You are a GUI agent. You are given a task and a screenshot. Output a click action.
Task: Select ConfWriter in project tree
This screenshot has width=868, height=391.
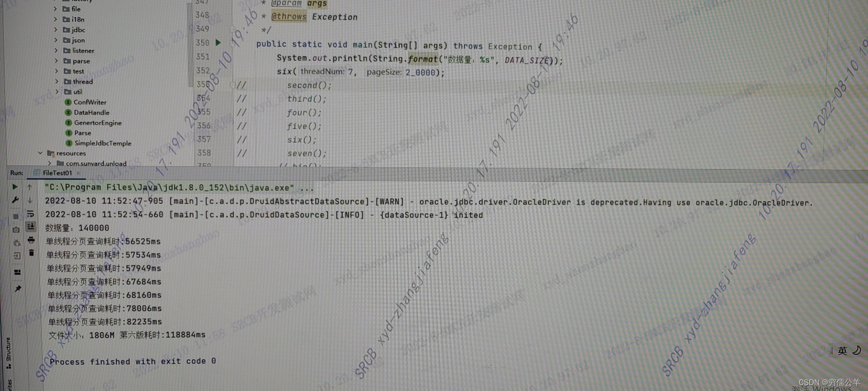point(90,102)
